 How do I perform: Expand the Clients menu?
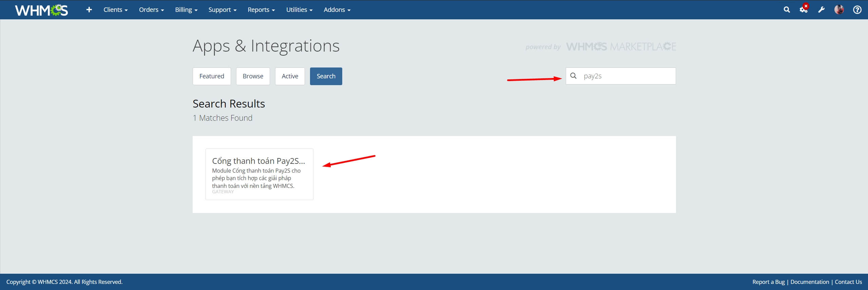115,10
